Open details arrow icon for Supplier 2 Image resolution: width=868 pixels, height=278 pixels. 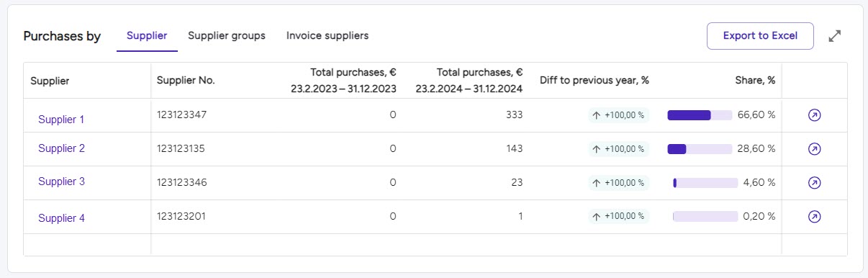815,149
